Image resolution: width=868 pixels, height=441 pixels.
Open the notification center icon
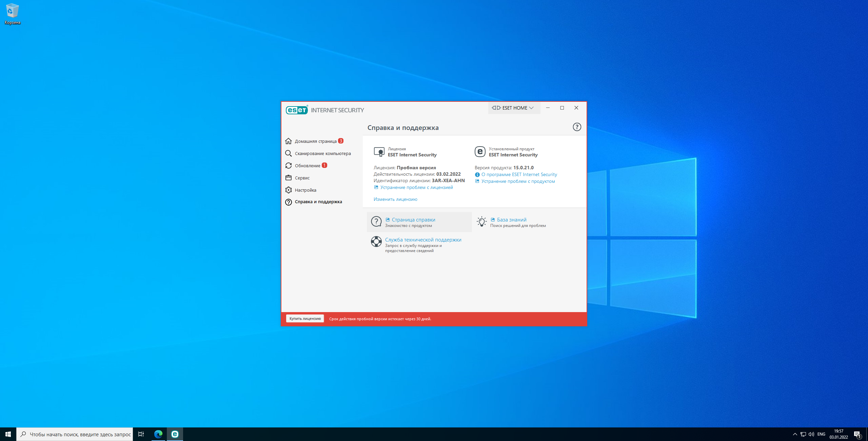857,434
